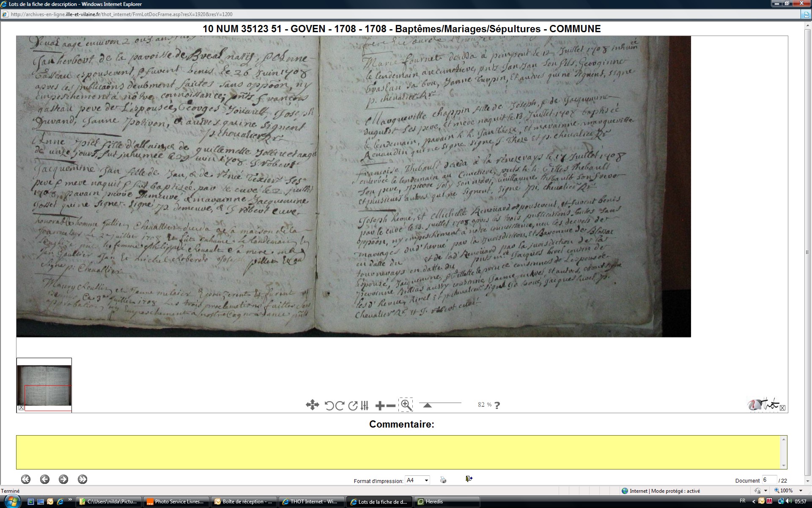Rotate image clockwise
This screenshot has width=812, height=508.
coord(340,406)
